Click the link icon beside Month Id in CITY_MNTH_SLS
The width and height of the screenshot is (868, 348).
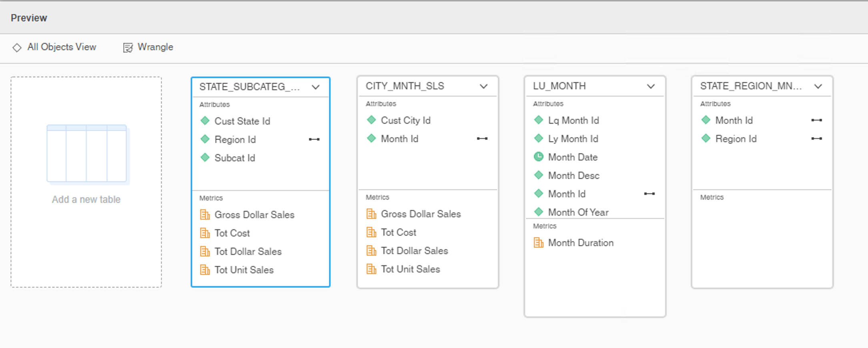482,138
